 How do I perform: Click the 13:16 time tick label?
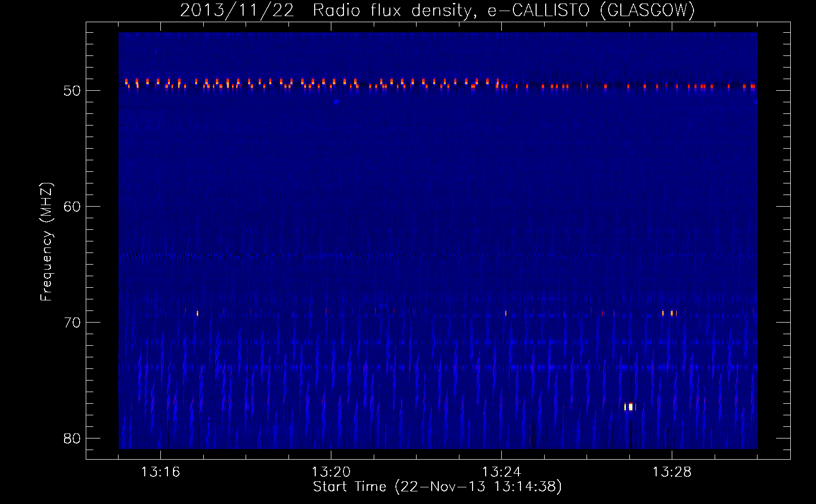[160, 472]
